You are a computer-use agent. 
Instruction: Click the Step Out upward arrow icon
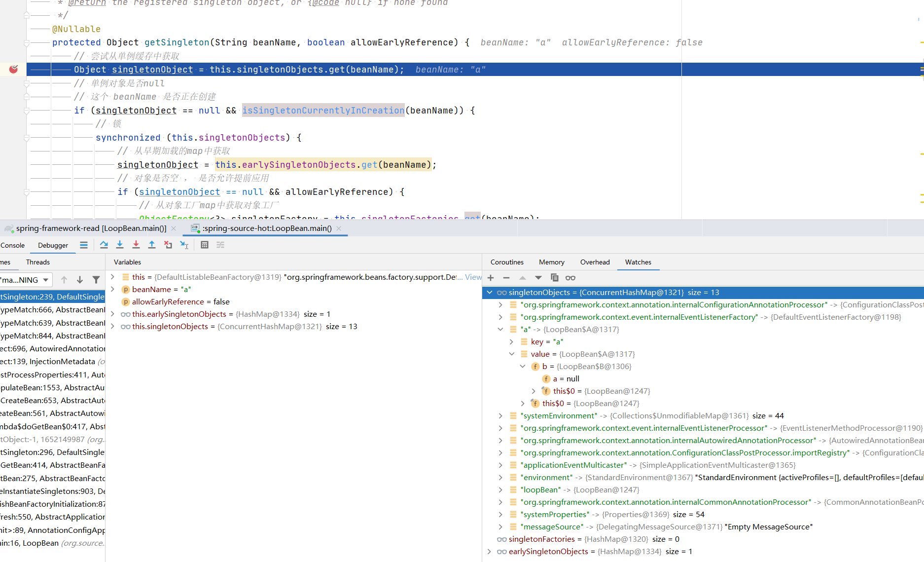pyautogui.click(x=152, y=245)
